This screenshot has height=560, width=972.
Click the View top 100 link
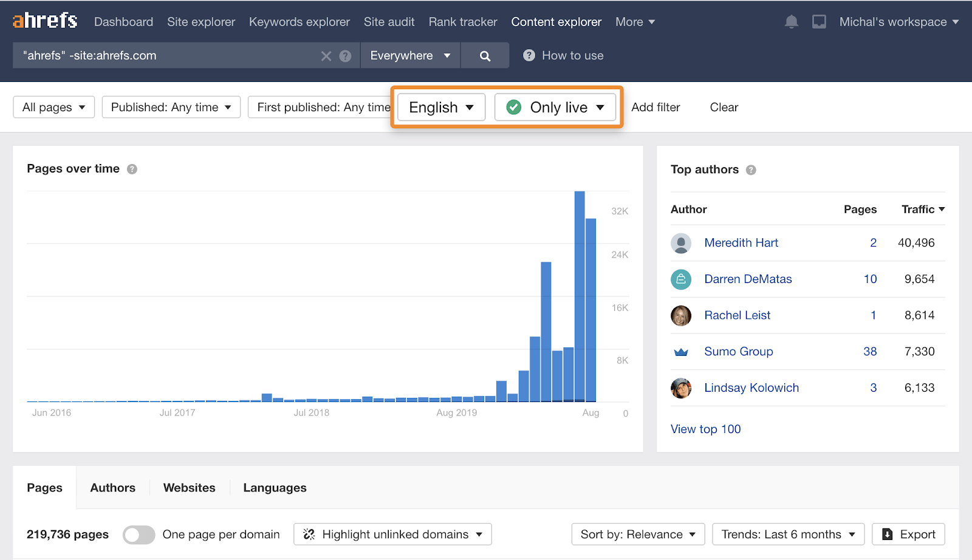click(705, 429)
